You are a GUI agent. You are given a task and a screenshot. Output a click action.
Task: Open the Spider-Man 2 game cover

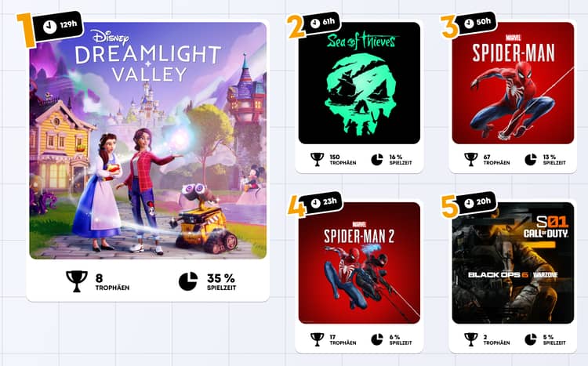pyautogui.click(x=359, y=263)
